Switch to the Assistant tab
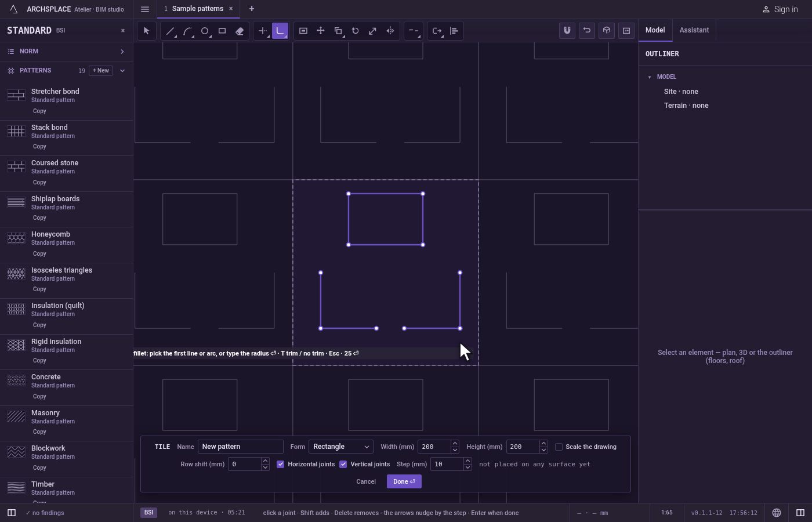This screenshot has width=812, height=522. click(x=694, y=30)
